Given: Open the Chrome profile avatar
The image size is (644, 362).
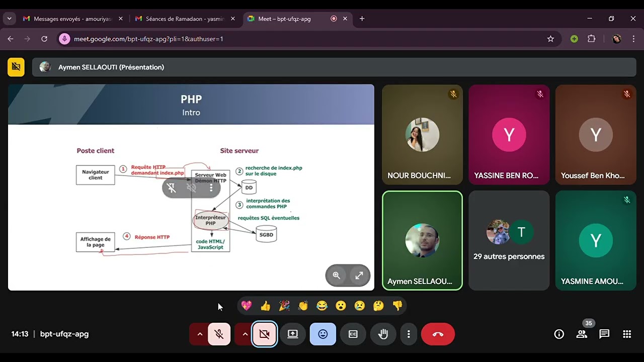Looking at the screenshot, I should (x=616, y=39).
